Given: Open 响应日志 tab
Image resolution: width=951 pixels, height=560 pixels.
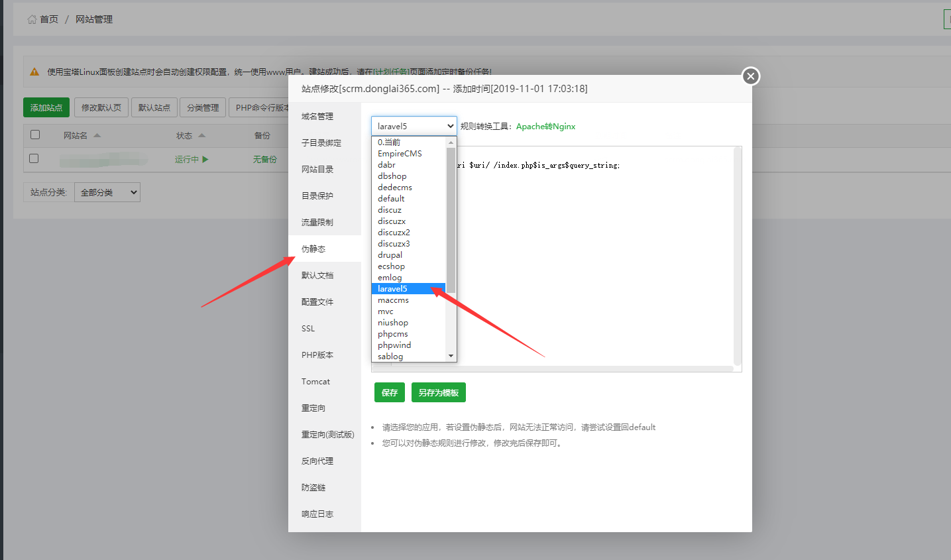Looking at the screenshot, I should pos(325,514).
